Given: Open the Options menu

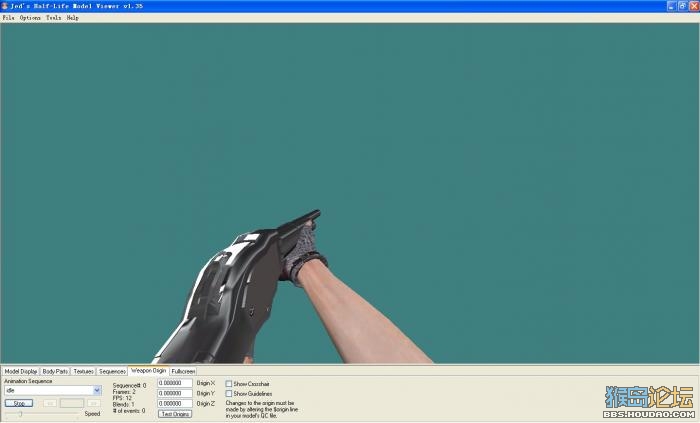Looking at the screenshot, I should [30, 18].
